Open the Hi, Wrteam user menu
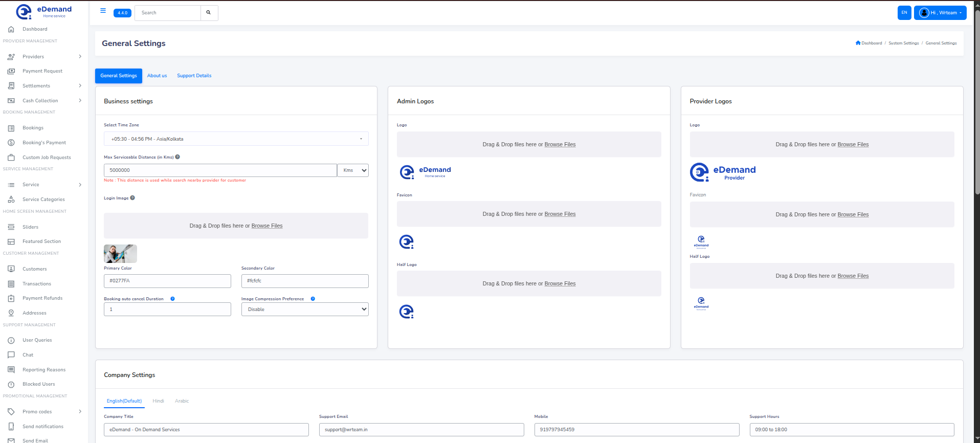Screen dimensions: 980x443 tap(940, 13)
